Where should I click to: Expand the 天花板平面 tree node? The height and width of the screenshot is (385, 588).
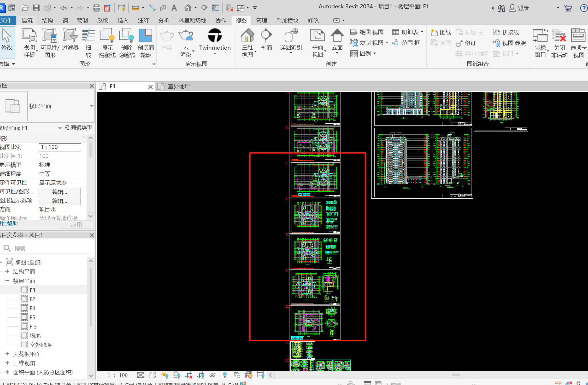[x=7, y=354]
